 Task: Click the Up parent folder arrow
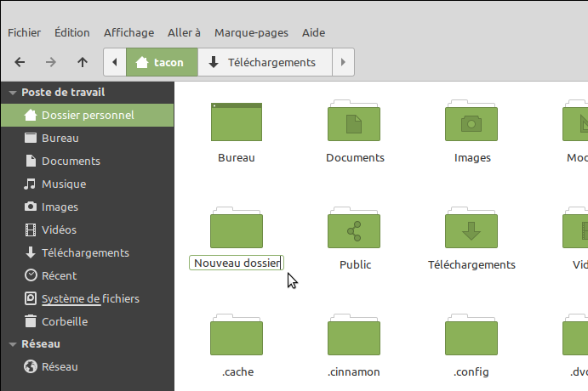coord(82,62)
